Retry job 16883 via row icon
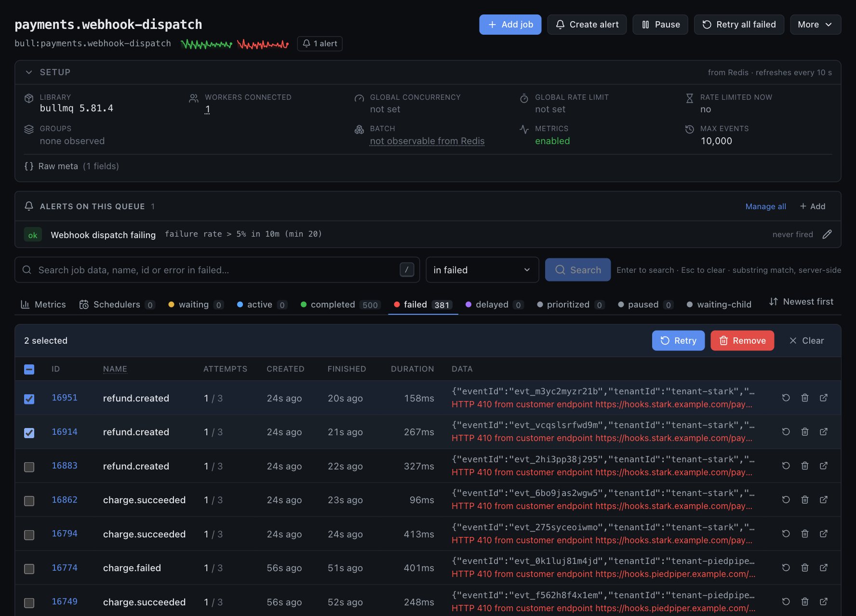Screen dimensions: 856x616 tap(786, 466)
